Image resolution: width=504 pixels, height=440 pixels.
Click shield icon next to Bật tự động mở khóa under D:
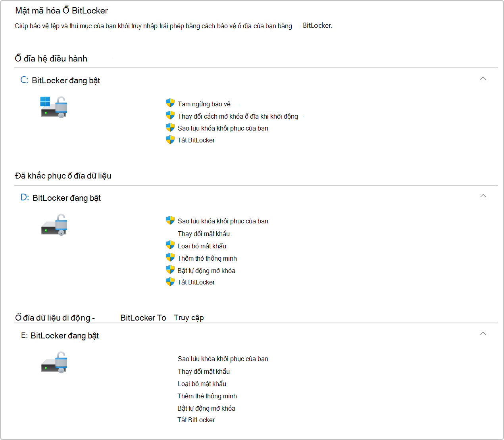pyautogui.click(x=170, y=270)
